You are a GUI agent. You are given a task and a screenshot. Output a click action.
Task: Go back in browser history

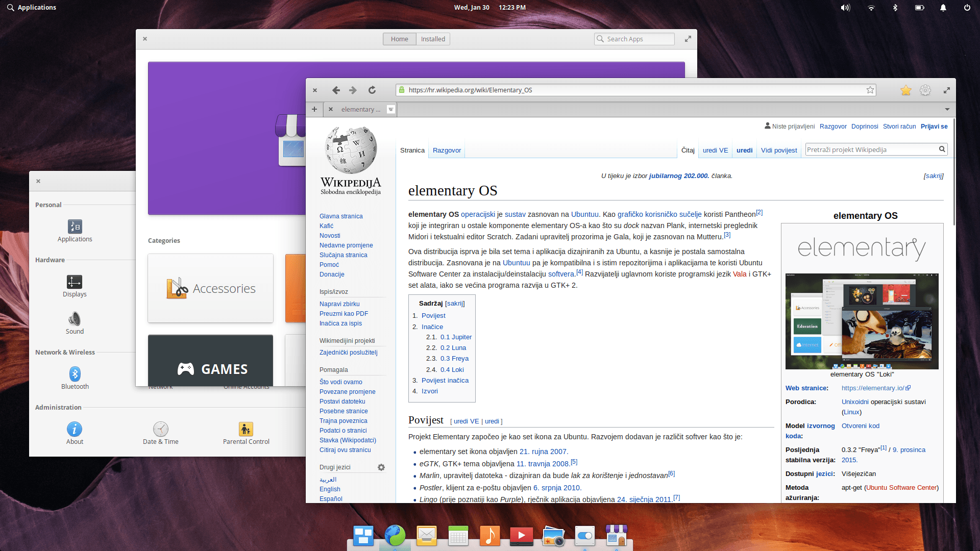[336, 90]
